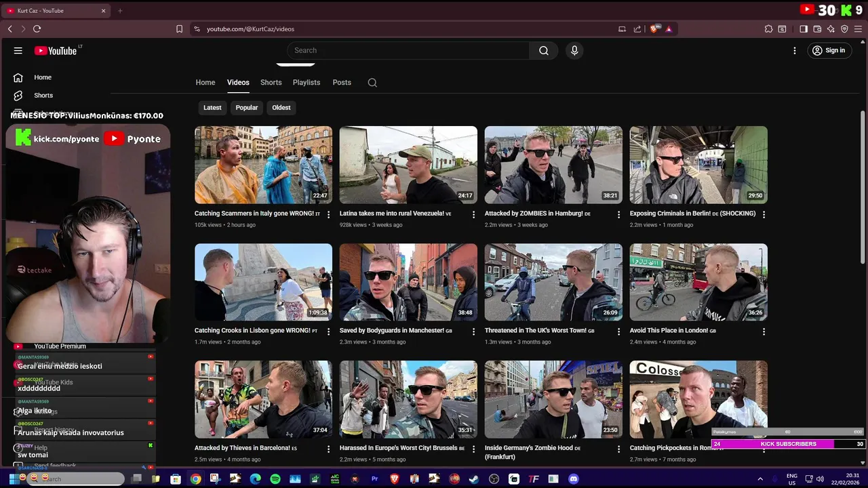Open options for Attacked by ZOMBIES Hamburg video

(x=618, y=214)
